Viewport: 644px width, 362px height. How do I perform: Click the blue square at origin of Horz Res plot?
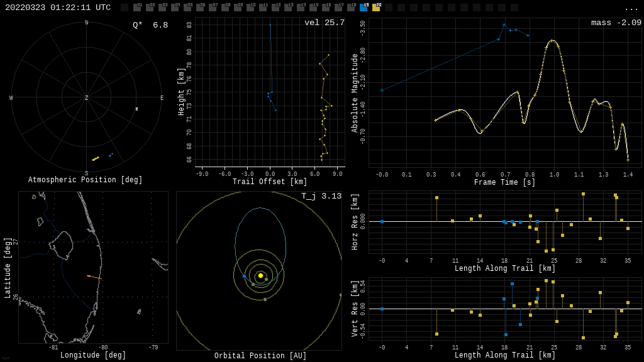coord(382,222)
